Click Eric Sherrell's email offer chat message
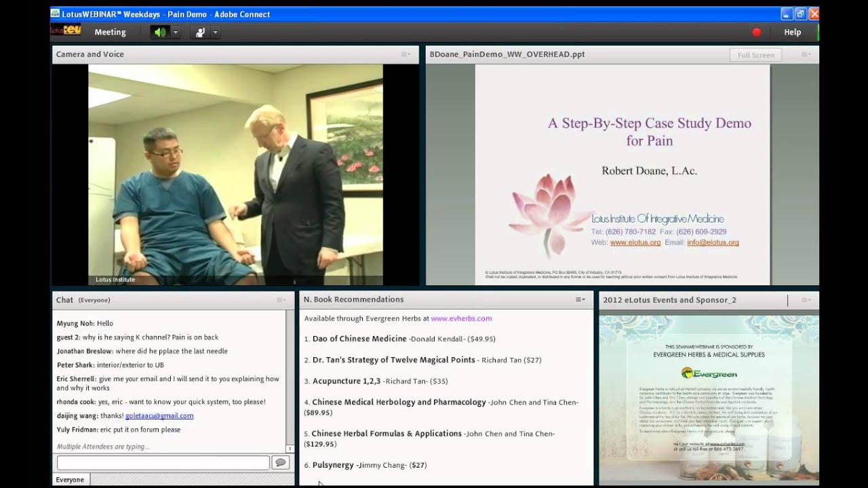Screen dimensions: 868x488 point(167,384)
